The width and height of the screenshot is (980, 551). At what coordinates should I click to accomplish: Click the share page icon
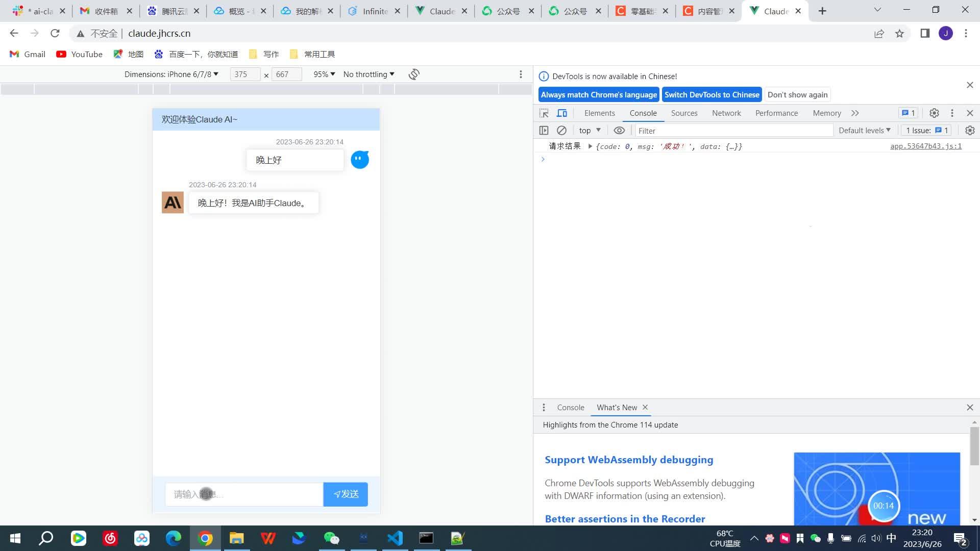pyautogui.click(x=879, y=34)
